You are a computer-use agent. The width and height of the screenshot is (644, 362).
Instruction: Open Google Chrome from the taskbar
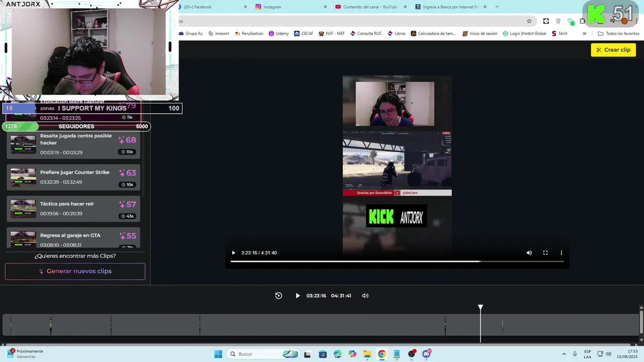point(382,354)
